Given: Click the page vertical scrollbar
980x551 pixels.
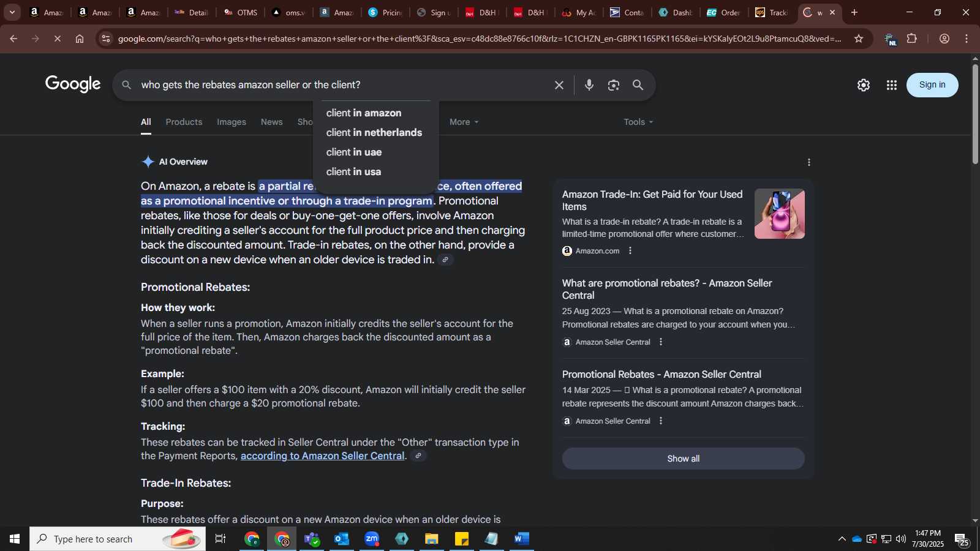Looking at the screenshot, I should click(x=975, y=114).
